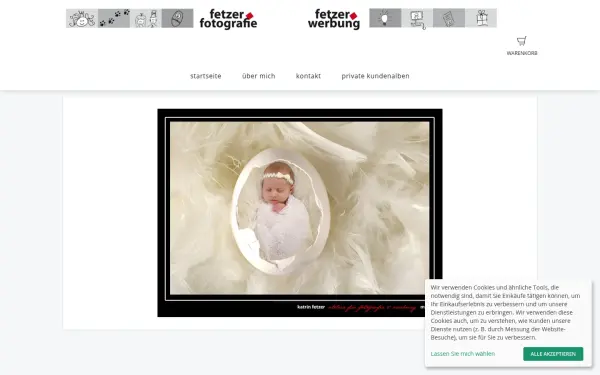Viewport: 600px width, 375px height.
Task: Click the newborn in egg photo
Action: (300, 213)
